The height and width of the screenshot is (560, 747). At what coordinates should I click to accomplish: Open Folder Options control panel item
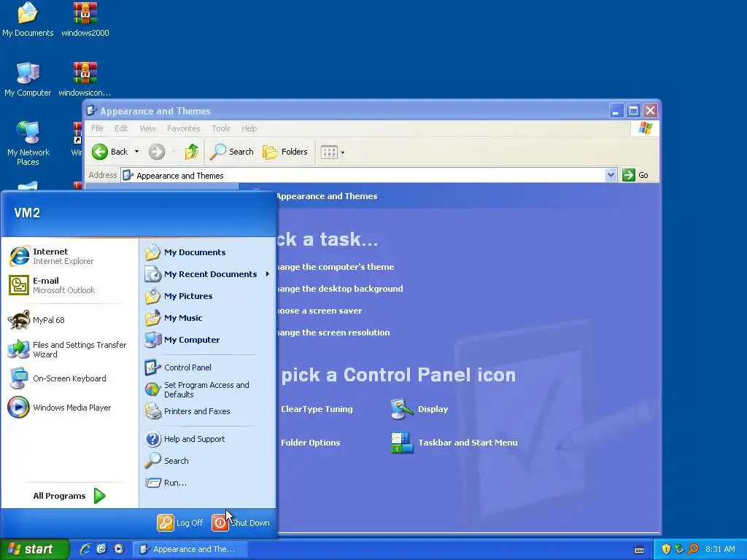pos(311,443)
